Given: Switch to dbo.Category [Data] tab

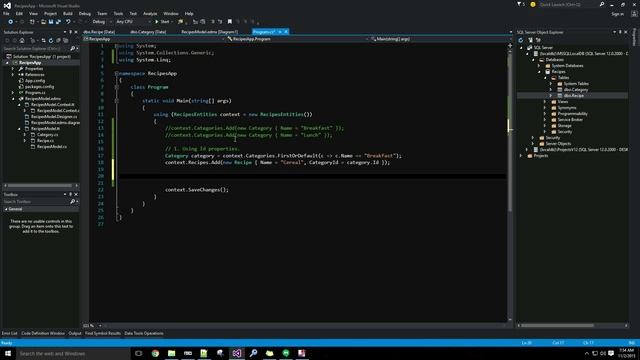Looking at the screenshot, I should click(x=148, y=32).
